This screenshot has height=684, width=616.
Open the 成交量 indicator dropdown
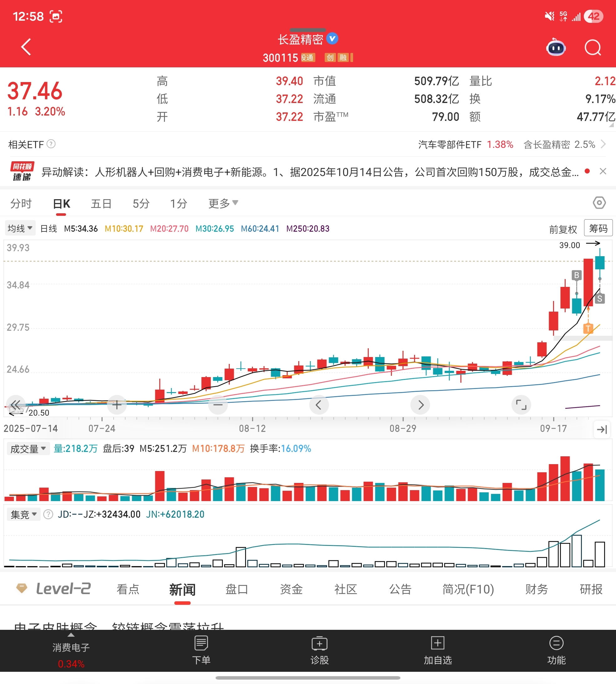tap(28, 449)
